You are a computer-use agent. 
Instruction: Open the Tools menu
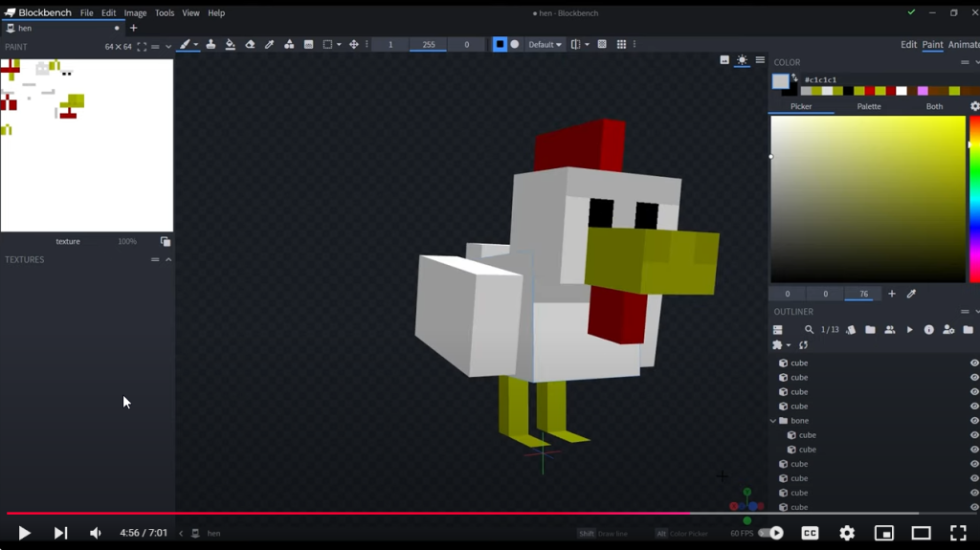(x=165, y=13)
